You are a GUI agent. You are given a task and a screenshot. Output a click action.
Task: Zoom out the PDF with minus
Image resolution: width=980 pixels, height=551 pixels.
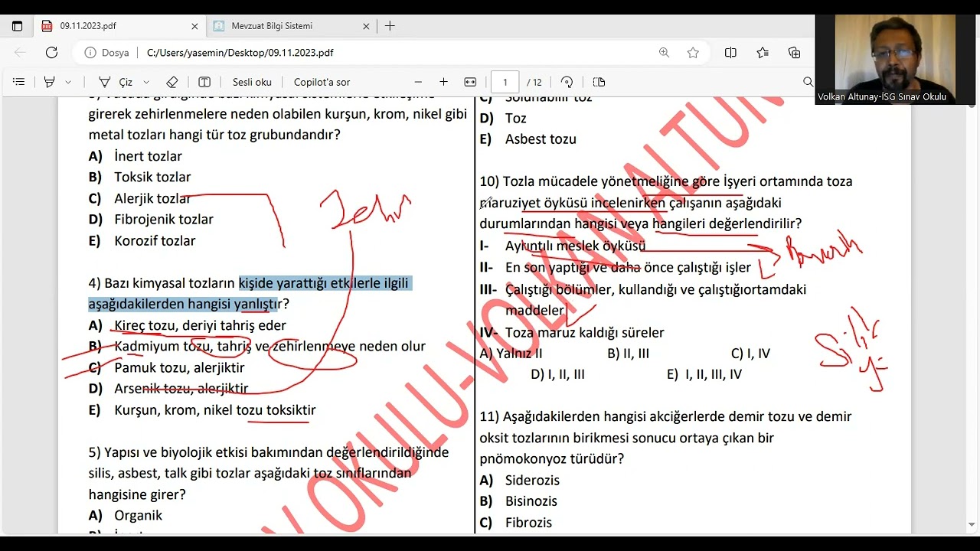tap(418, 82)
